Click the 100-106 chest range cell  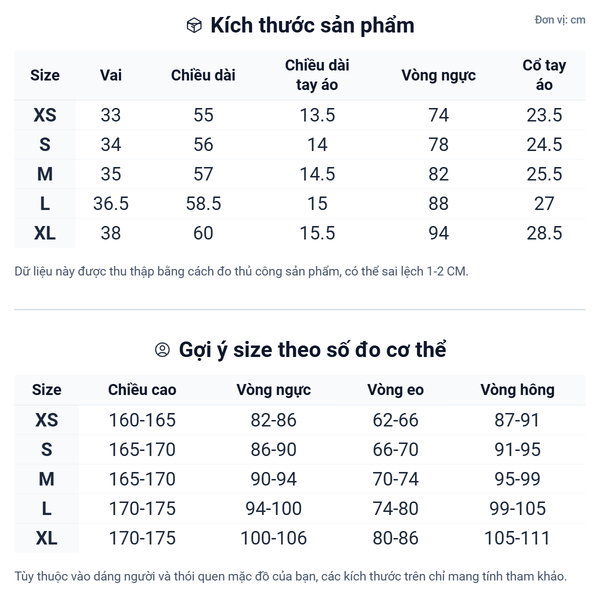273,539
